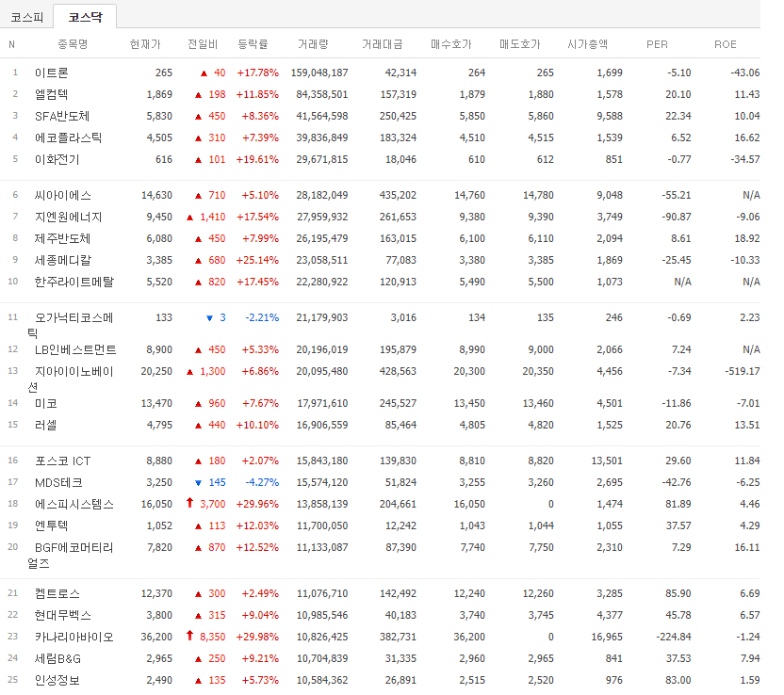Click the 포스코 ICT stock name
Image resolution: width=784 pixels, height=695 pixels.
[x=62, y=461]
